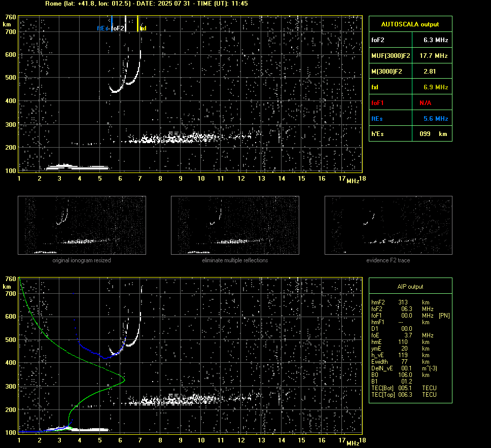Viewport: 491px width, 448px height.
Task: Click the 'eliminate multiple reflections' thumbnail
Action: [235, 225]
